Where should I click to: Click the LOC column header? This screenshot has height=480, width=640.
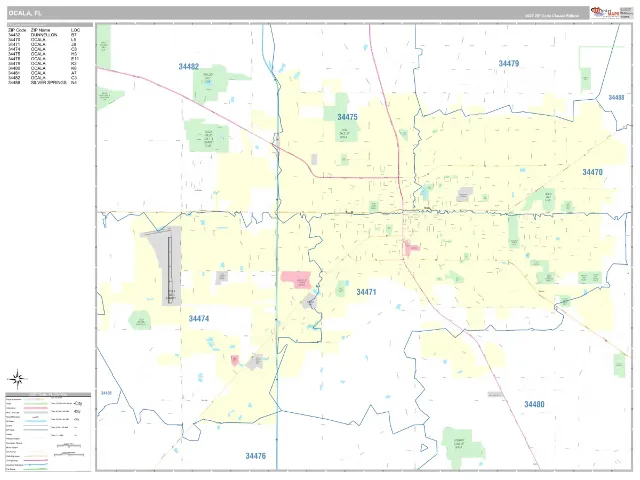pyautogui.click(x=75, y=30)
